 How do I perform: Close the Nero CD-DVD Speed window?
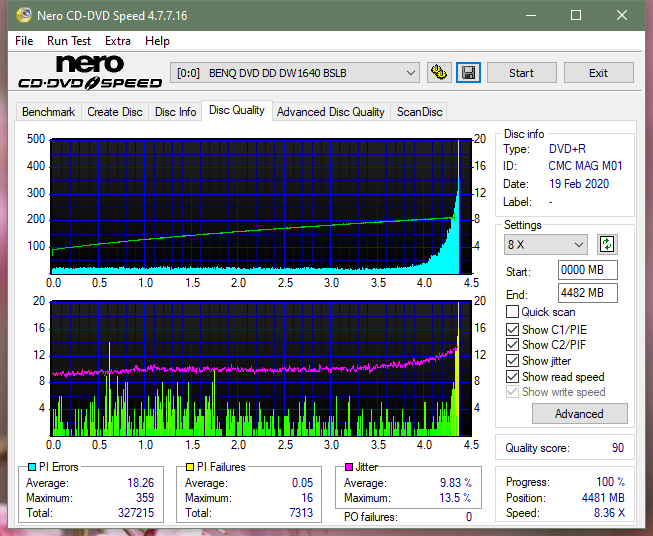[x=622, y=15]
